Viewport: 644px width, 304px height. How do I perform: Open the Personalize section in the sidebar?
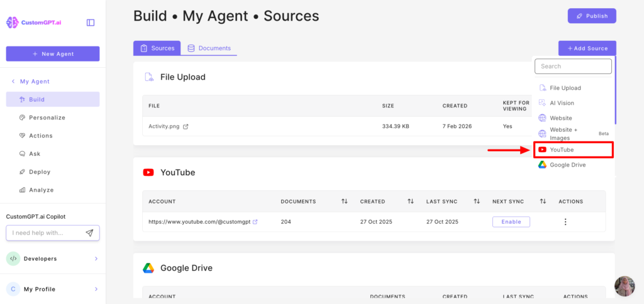click(47, 117)
